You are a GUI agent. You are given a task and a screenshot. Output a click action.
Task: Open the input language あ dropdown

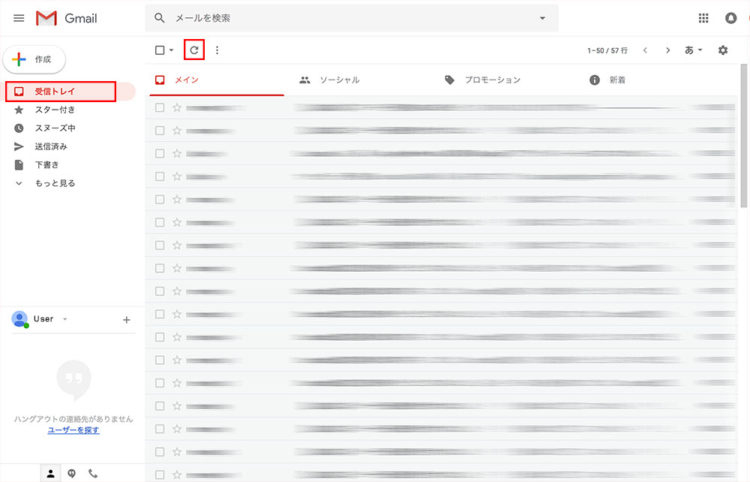(693, 50)
